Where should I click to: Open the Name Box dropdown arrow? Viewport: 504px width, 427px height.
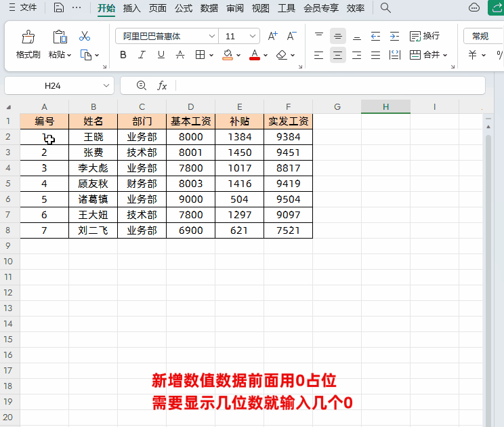click(106, 85)
